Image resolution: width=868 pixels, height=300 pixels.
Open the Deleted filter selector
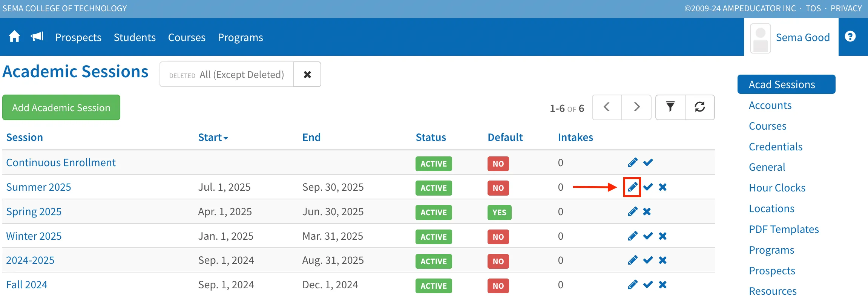pyautogui.click(x=227, y=75)
